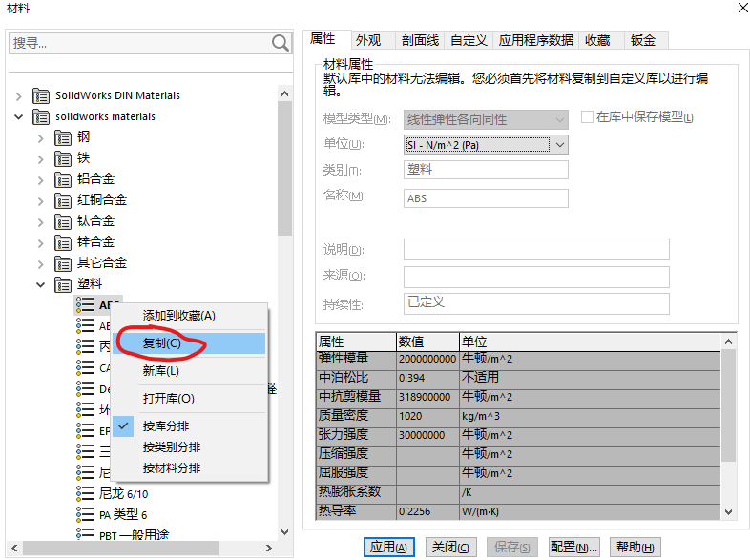
Task: Expand SolidWorks DIN Materials library
Action: coord(19,96)
